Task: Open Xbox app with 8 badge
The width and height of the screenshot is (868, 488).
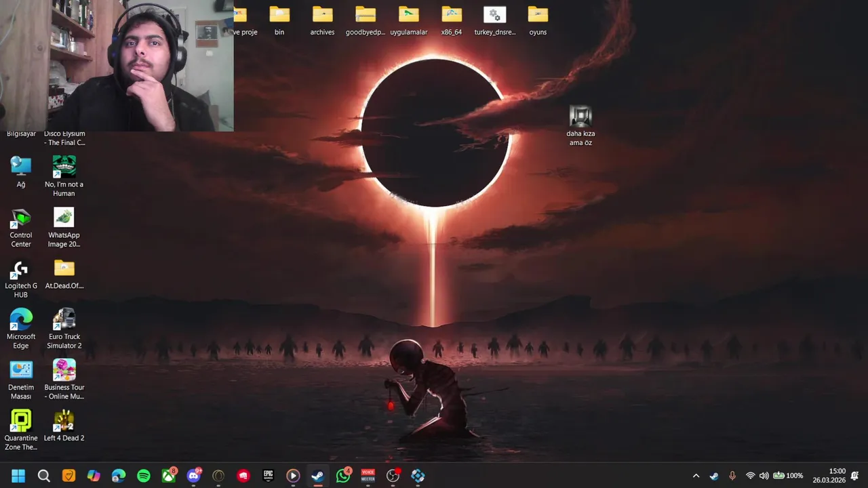Action: point(169,476)
